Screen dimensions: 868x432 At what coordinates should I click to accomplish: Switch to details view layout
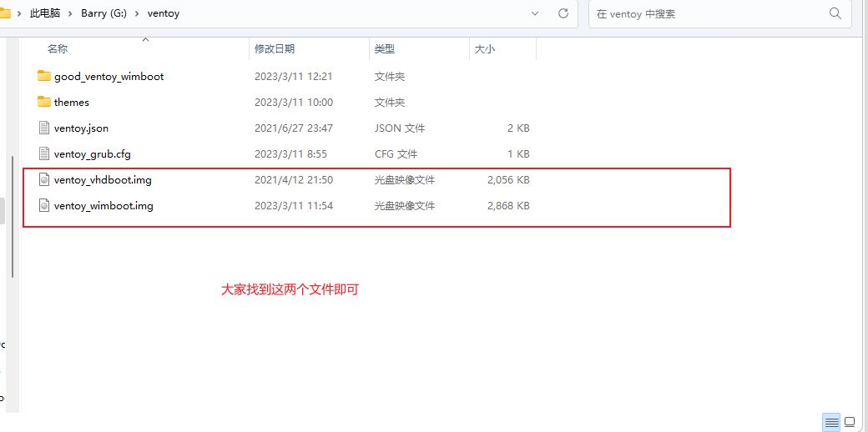pyautogui.click(x=831, y=421)
